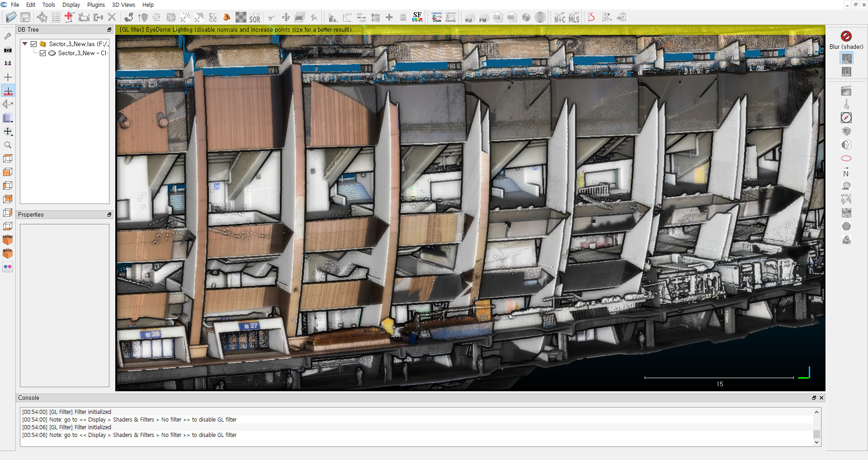Set the BACK isometric view

coord(8,253)
